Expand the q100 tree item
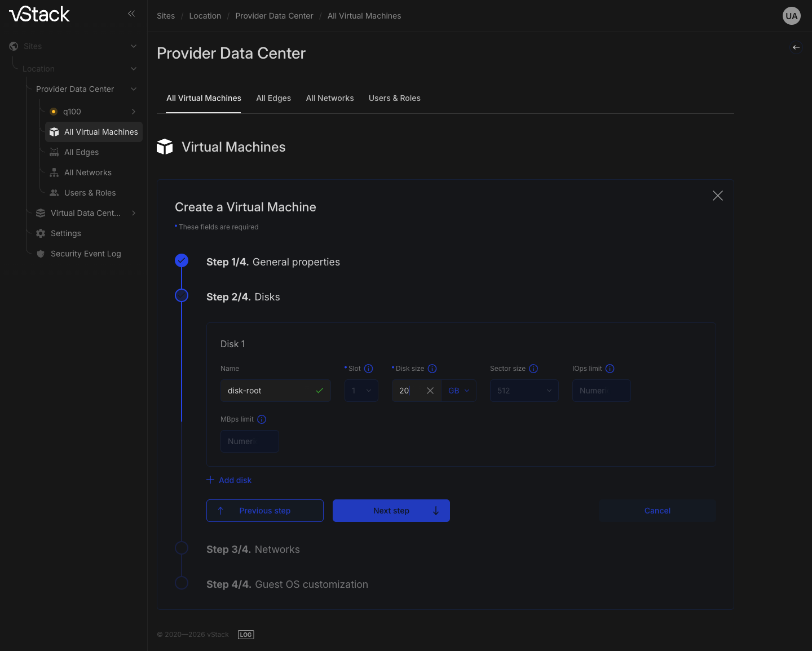Screen dimensions: 812x651 point(134,112)
